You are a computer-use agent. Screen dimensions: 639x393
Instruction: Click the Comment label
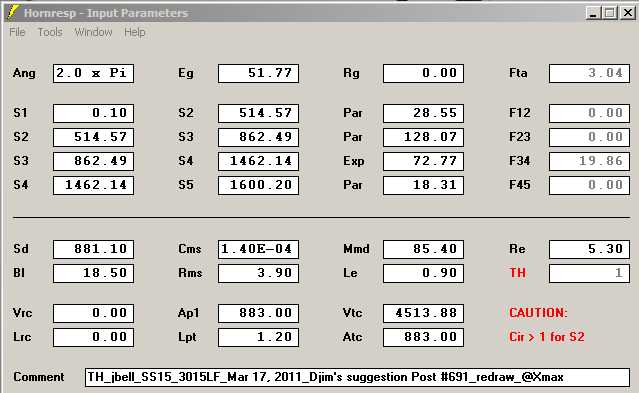(x=39, y=377)
